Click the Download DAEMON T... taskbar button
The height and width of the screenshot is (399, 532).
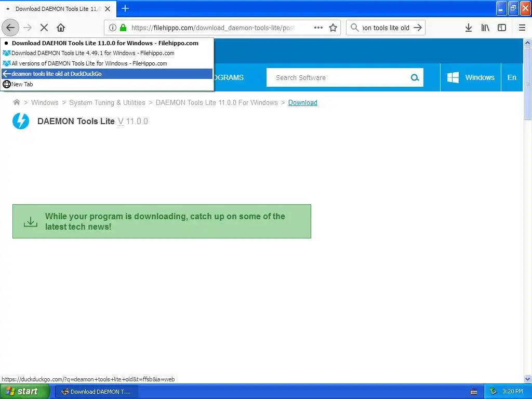(x=96, y=392)
